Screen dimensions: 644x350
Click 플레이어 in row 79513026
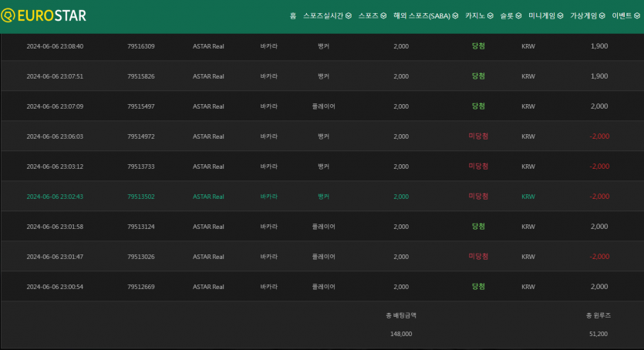324,257
